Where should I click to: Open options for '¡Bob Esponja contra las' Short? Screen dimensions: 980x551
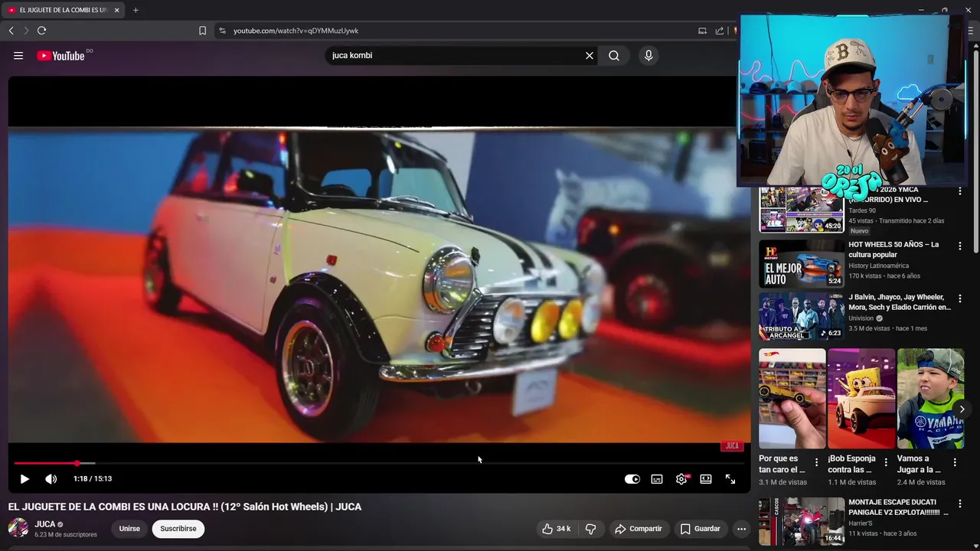click(x=886, y=462)
